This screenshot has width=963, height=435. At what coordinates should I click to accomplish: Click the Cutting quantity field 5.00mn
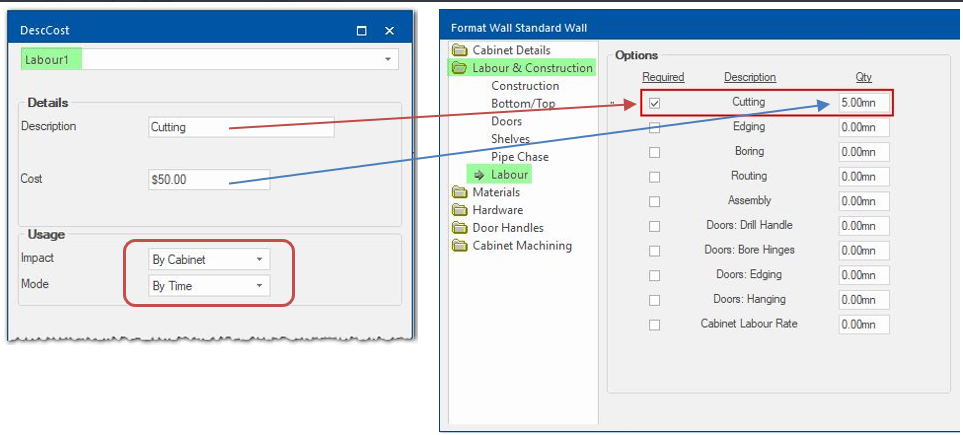point(863,103)
